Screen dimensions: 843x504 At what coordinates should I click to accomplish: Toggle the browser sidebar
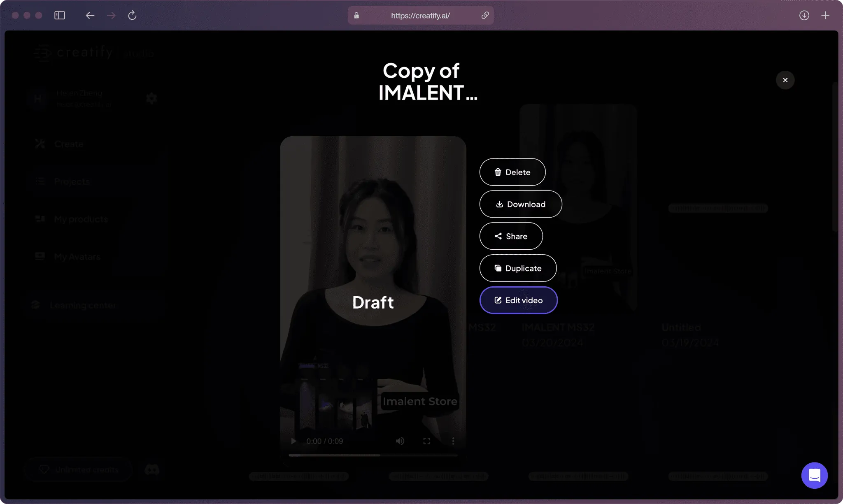(x=60, y=15)
